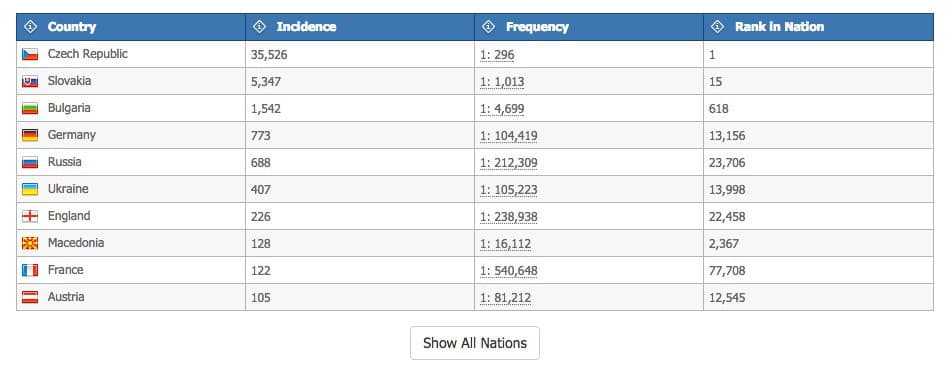Click the incidence value 5,347
The image size is (950, 372).
[266, 82]
